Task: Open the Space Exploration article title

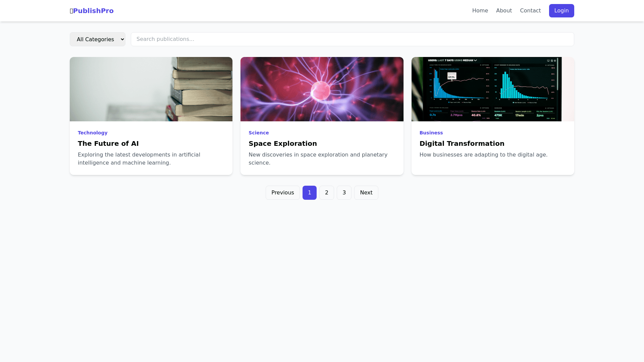Action: [282, 143]
